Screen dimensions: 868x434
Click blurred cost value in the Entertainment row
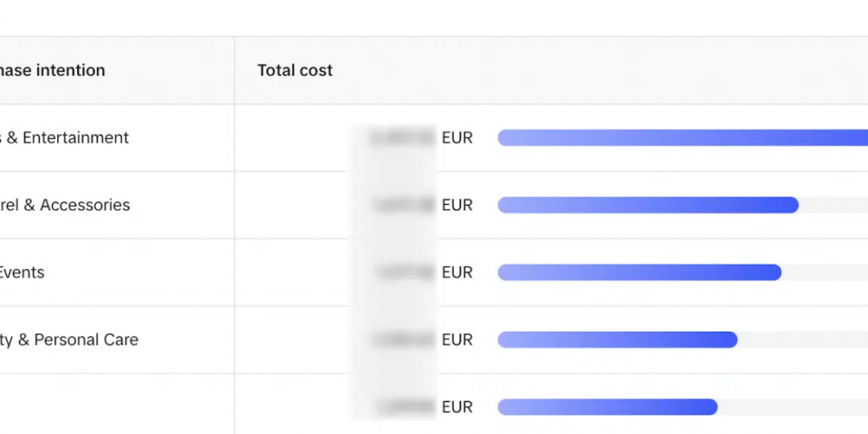point(403,137)
